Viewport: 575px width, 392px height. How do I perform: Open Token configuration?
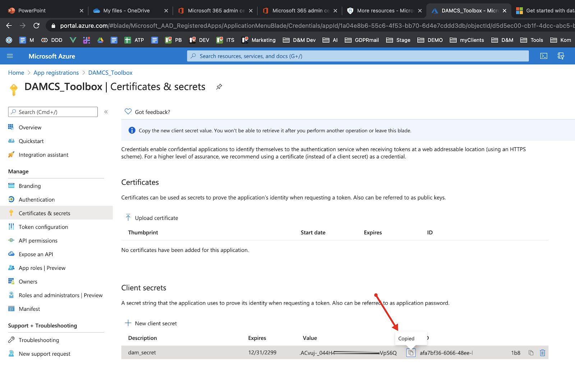click(x=43, y=227)
